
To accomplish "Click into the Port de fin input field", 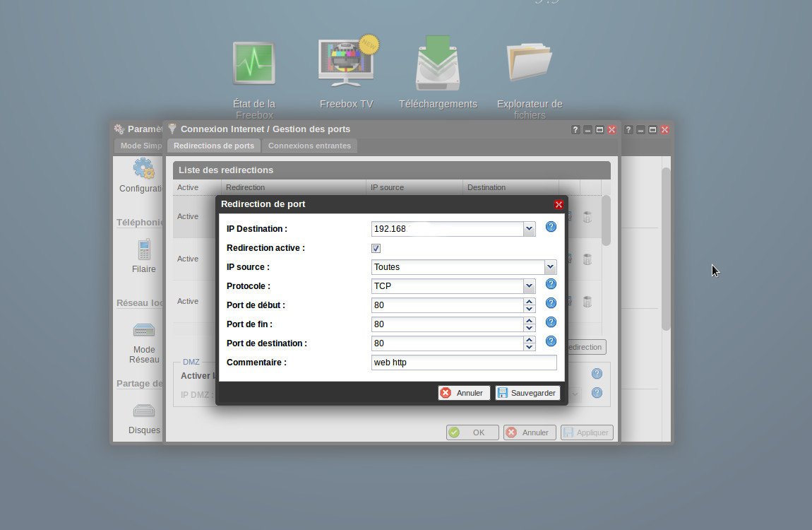I will click(448, 324).
